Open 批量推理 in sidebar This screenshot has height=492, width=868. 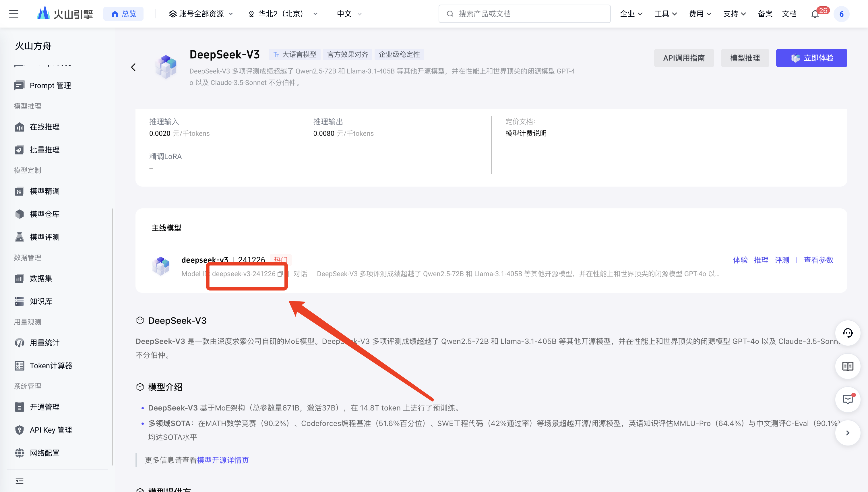click(x=37, y=150)
